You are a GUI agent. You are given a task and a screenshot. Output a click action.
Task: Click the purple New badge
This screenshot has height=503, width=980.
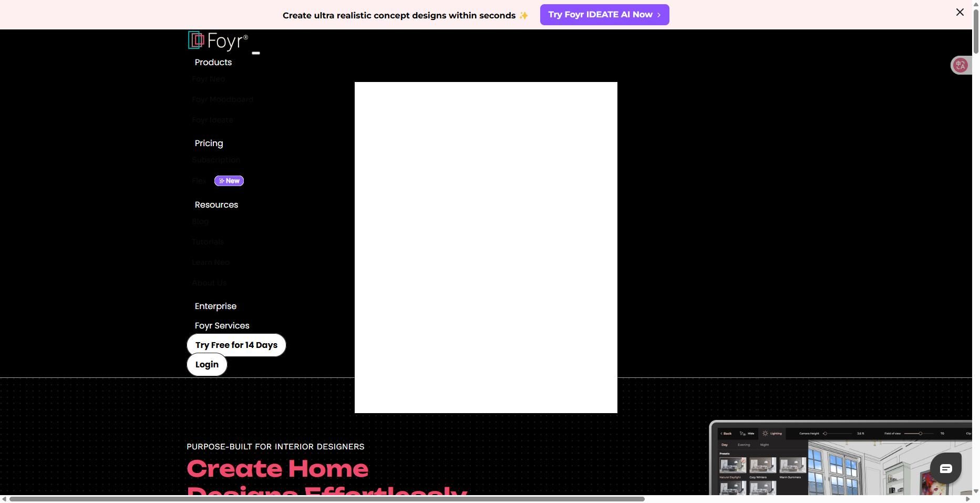[229, 181]
